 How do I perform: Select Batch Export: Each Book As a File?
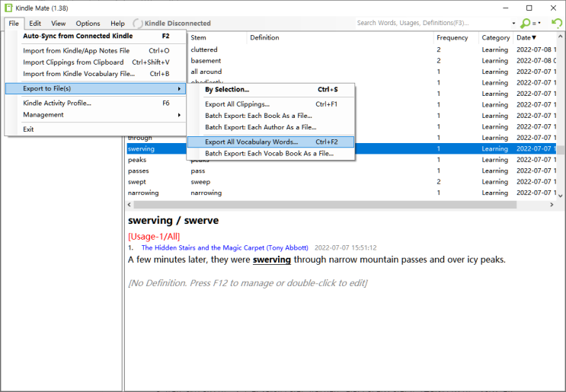coord(270,116)
